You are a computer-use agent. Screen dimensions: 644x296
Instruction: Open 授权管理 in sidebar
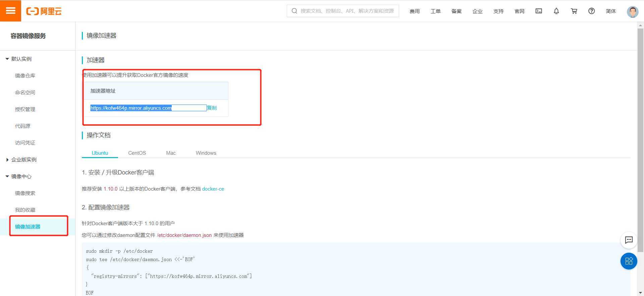[25, 109]
